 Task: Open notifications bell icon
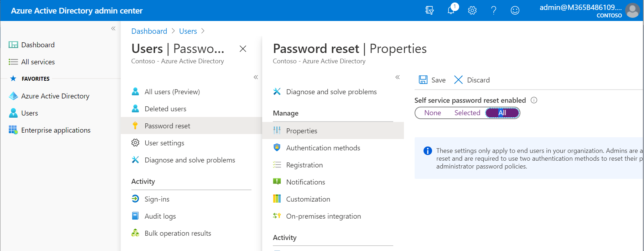(451, 10)
